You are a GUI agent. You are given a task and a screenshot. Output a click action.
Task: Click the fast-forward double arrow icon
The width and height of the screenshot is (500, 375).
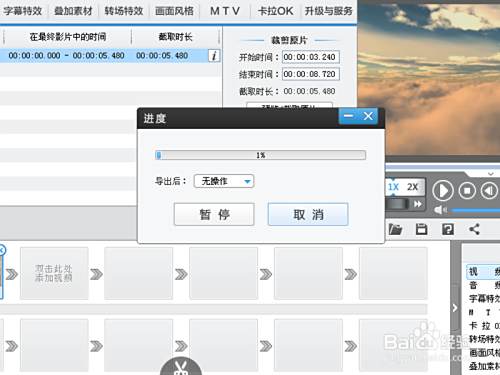click(418, 204)
